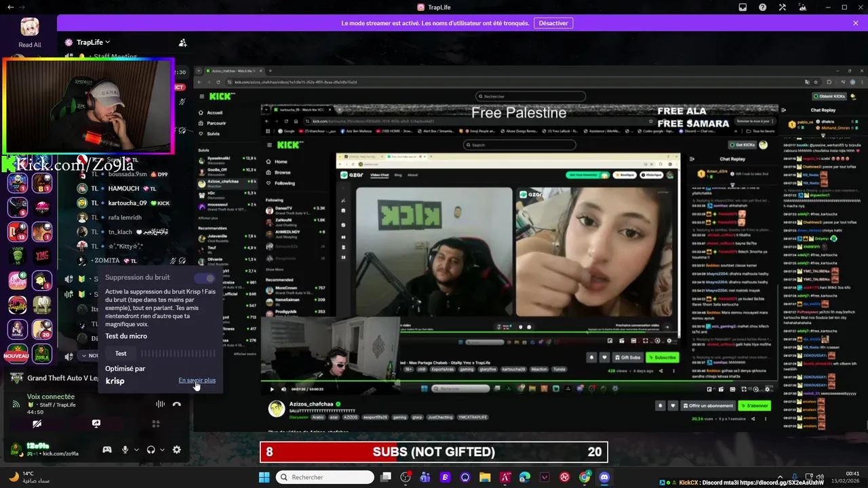Screen dimensions: 868x488
Task: Open Microsoft Edge from taskbar
Action: (525, 477)
